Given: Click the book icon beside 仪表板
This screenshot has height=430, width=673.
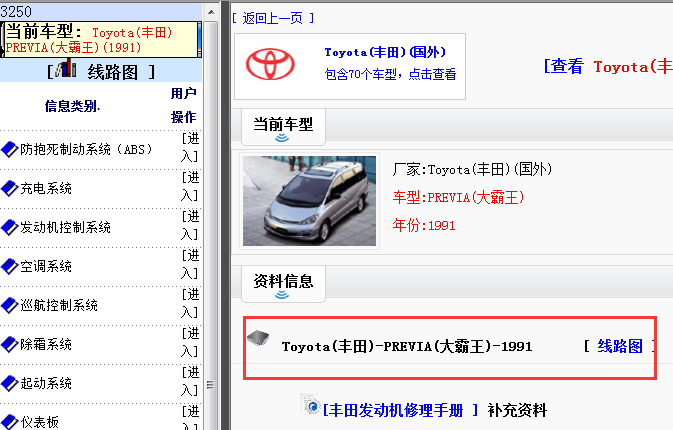Looking at the screenshot, I should (x=9, y=422).
